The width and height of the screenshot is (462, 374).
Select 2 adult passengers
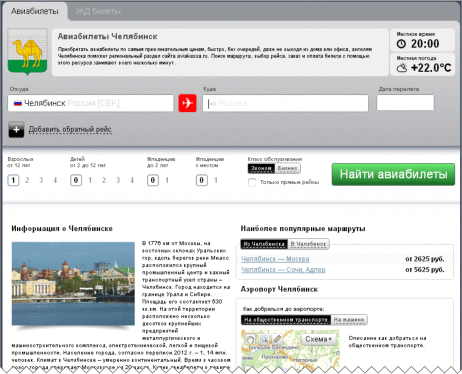click(27, 180)
